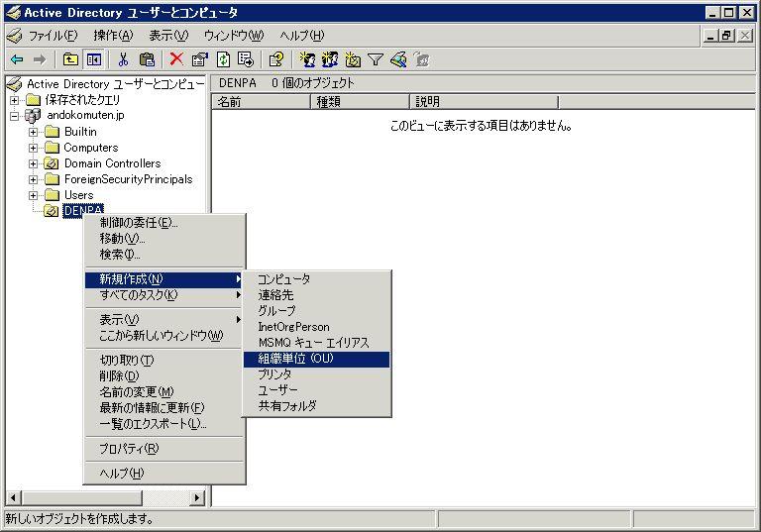Click the Domain Controllers OU folder icon

coord(52,163)
